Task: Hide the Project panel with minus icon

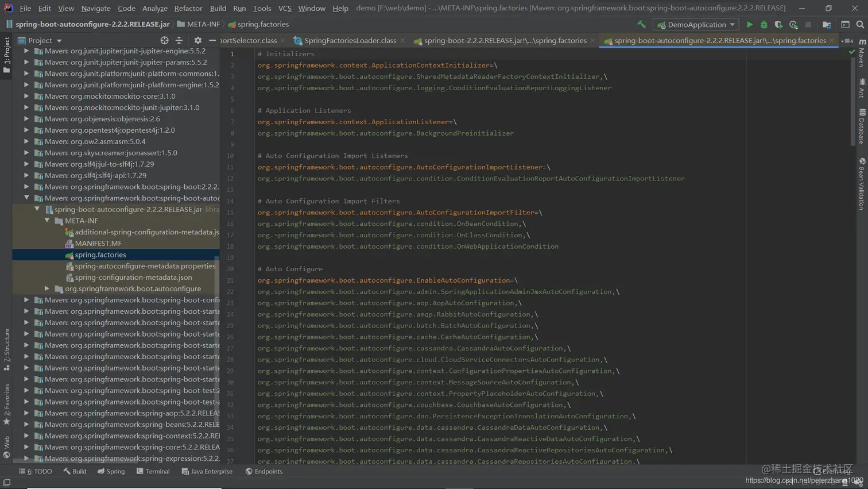Action: pos(212,40)
